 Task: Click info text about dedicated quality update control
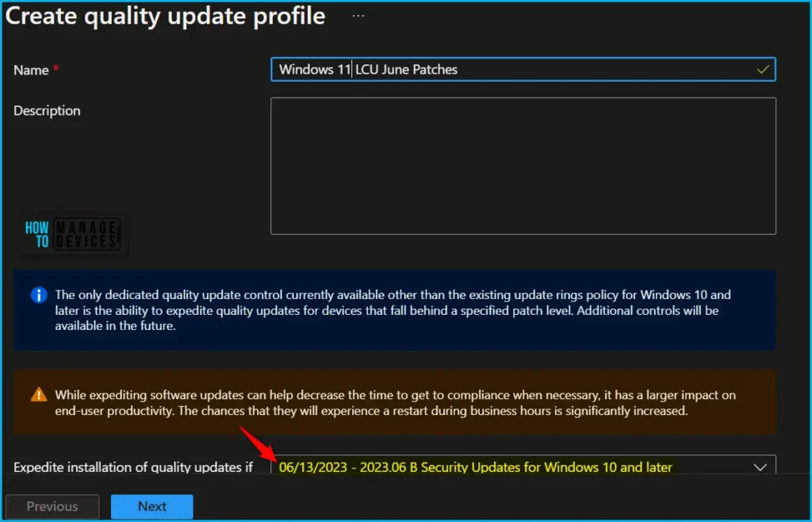[393, 311]
